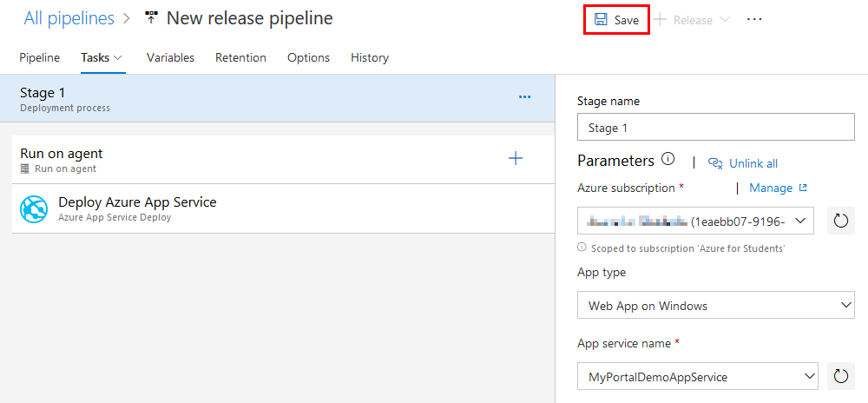Switch to the Pipeline tab
Screen dimensions: 868x403
(39, 57)
